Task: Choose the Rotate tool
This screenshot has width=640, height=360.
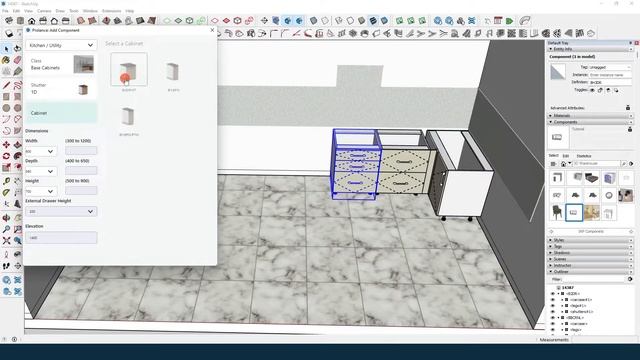Action: click(x=6, y=156)
